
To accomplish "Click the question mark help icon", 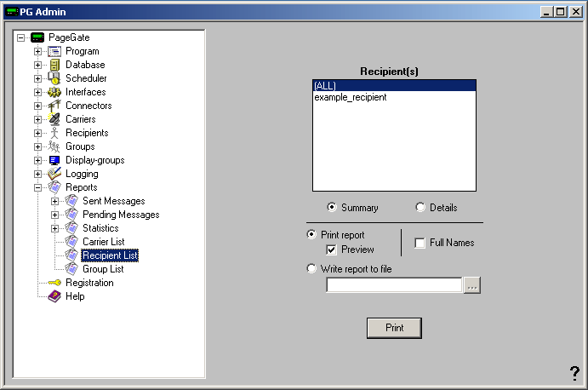I will 574,373.
